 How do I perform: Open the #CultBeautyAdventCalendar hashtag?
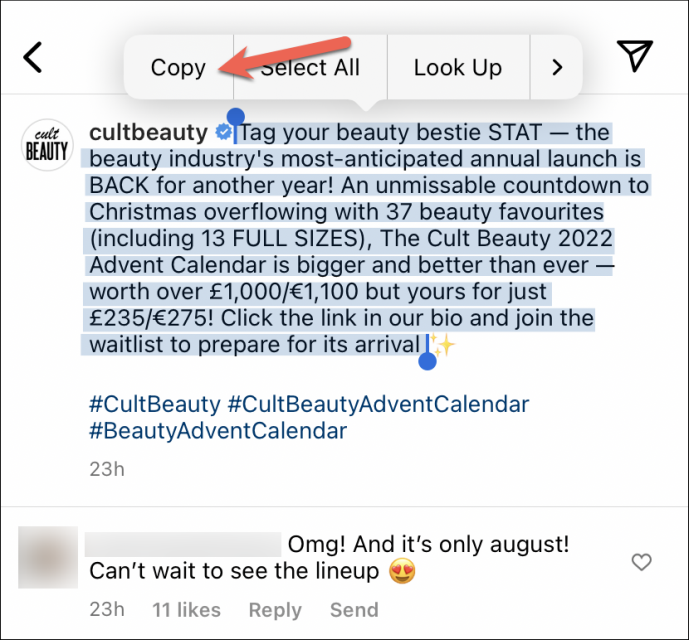click(378, 404)
